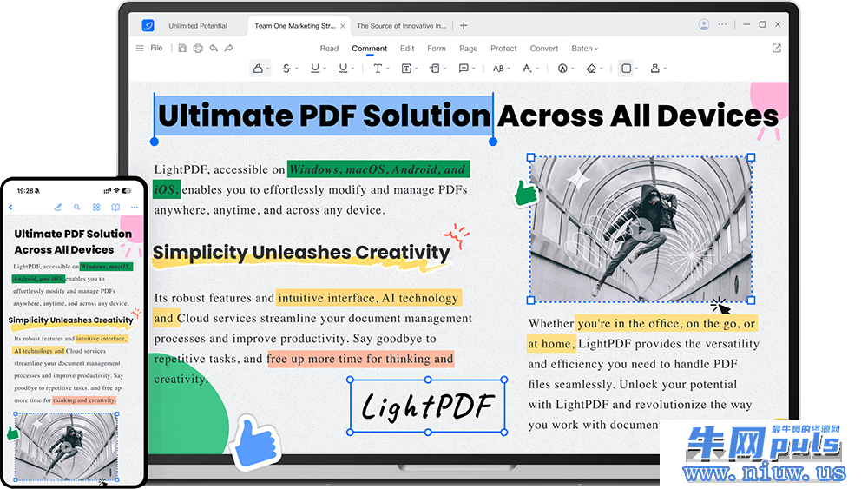Viewport: 868px width, 489px height.
Task: Click yellow highlighted 'intuitive interface, AI technology' text
Action: tap(369, 298)
